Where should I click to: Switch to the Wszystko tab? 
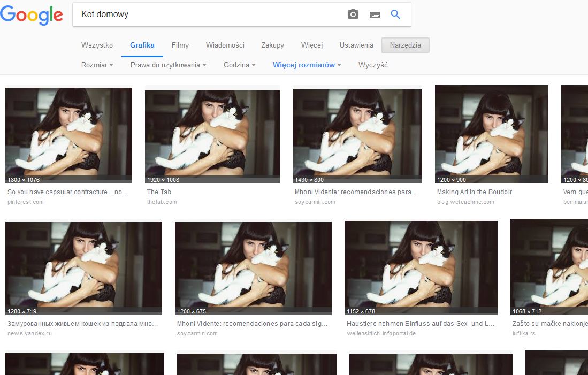tap(97, 45)
